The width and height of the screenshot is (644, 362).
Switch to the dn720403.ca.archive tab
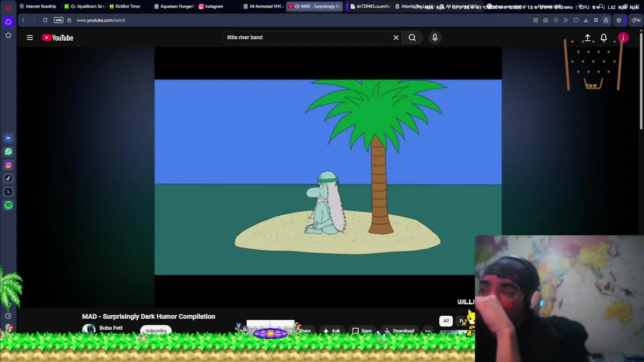pyautogui.click(x=370, y=7)
